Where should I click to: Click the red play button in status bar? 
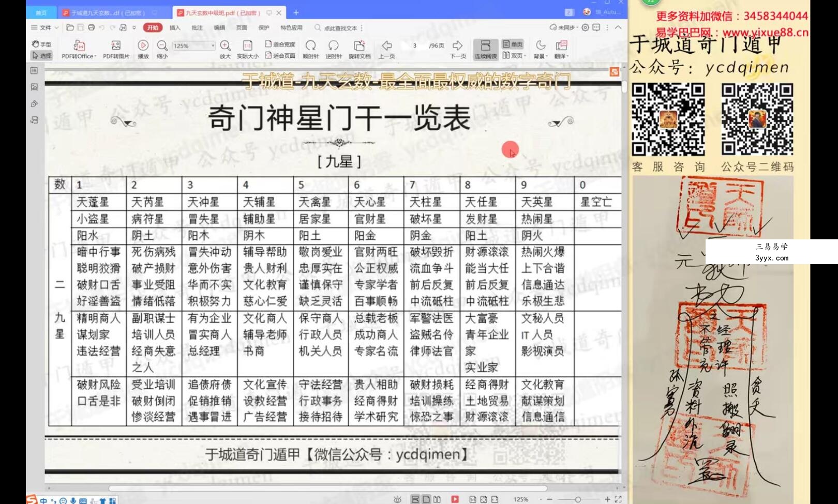click(x=455, y=499)
